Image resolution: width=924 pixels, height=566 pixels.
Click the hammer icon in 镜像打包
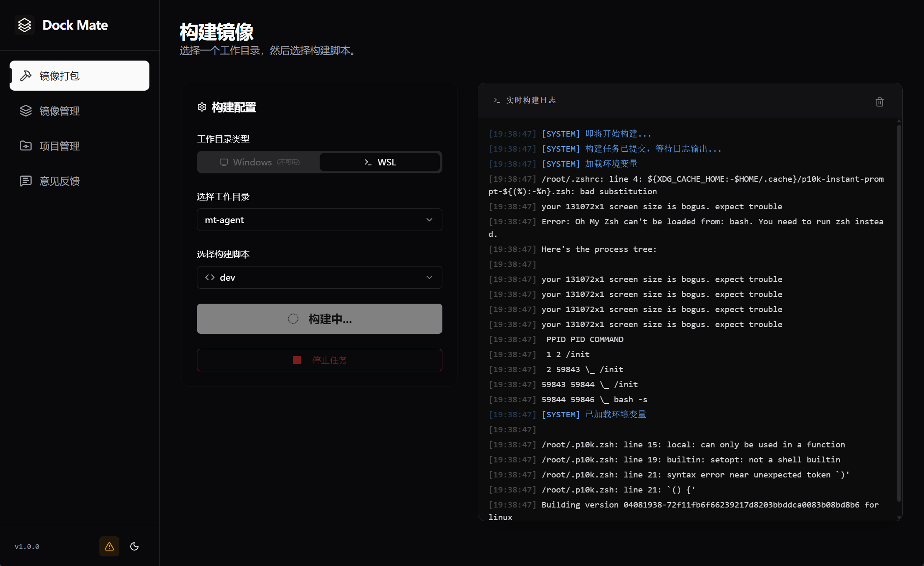[x=26, y=76]
